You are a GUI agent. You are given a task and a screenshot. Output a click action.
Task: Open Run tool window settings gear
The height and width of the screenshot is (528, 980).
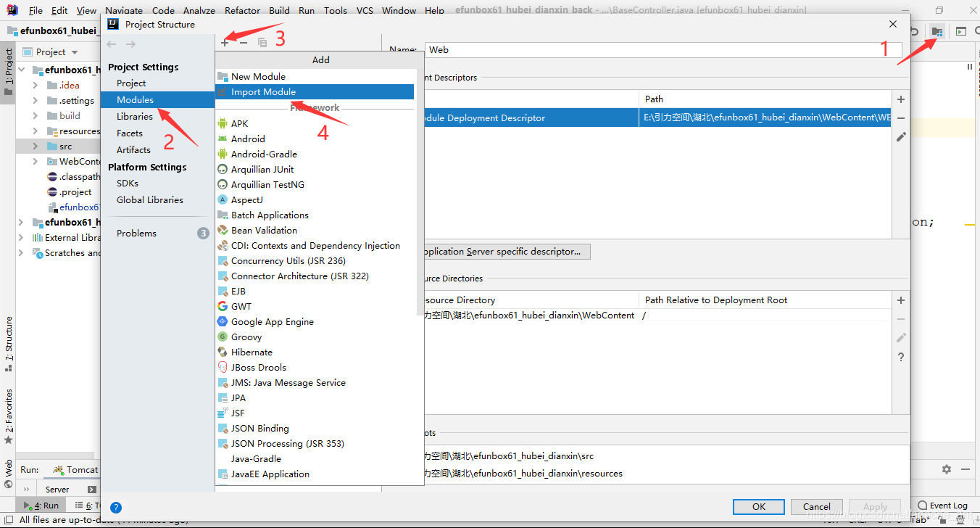pos(946,469)
